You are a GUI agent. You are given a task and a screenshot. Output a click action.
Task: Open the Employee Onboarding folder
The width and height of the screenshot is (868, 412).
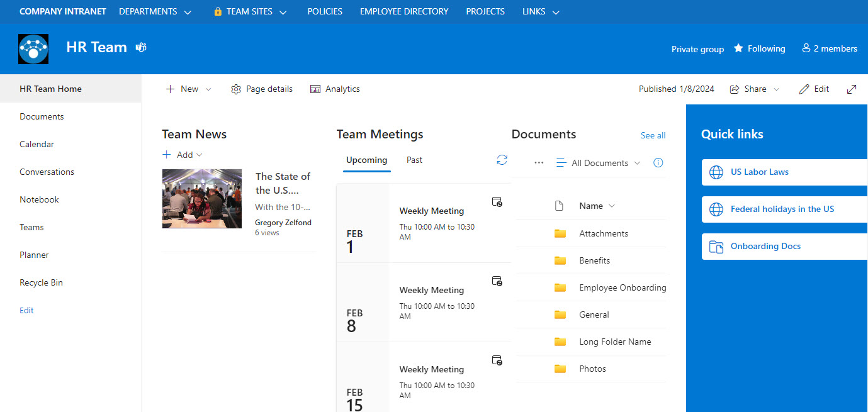(x=622, y=287)
